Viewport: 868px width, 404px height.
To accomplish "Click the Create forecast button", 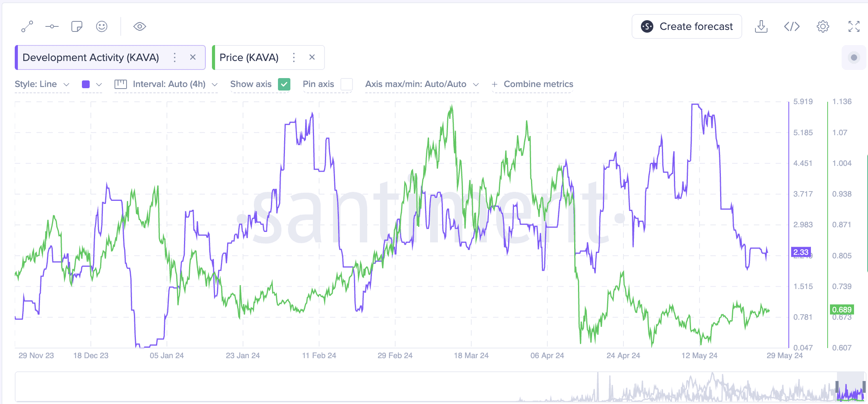I will (x=687, y=26).
